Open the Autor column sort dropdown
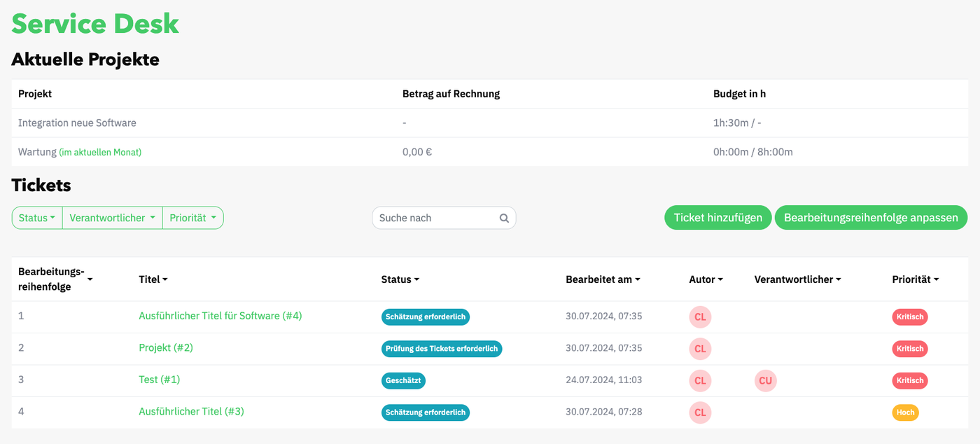 click(722, 279)
